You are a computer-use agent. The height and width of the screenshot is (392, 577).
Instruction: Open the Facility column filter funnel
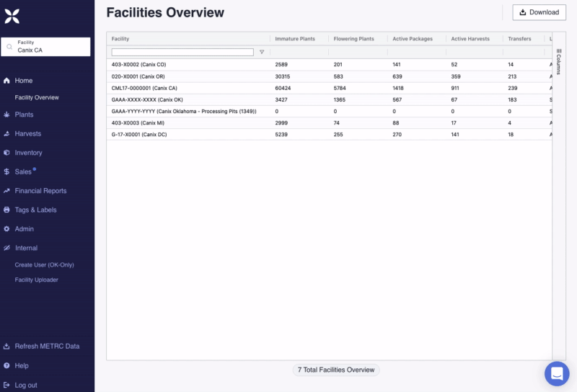click(262, 52)
